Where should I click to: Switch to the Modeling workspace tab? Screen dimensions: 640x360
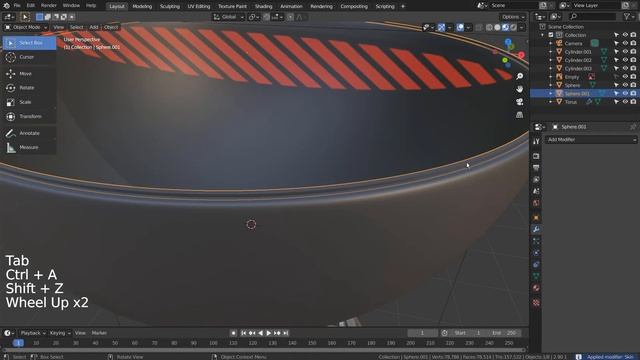point(142,7)
